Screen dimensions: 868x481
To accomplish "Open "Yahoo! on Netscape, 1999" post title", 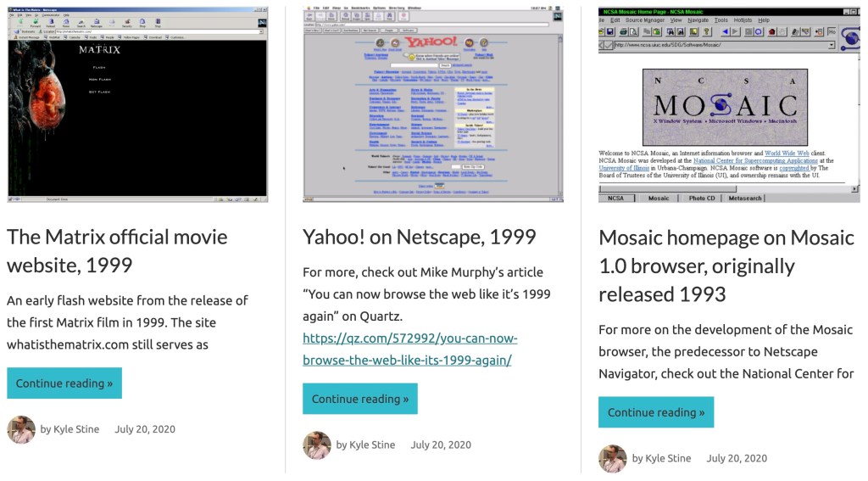I will coord(419,237).
